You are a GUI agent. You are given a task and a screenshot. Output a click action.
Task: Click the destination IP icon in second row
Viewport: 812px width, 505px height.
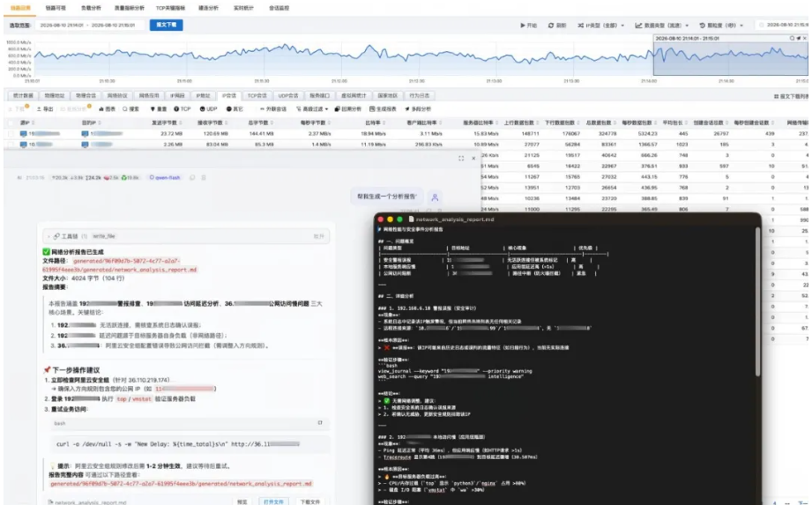85,145
